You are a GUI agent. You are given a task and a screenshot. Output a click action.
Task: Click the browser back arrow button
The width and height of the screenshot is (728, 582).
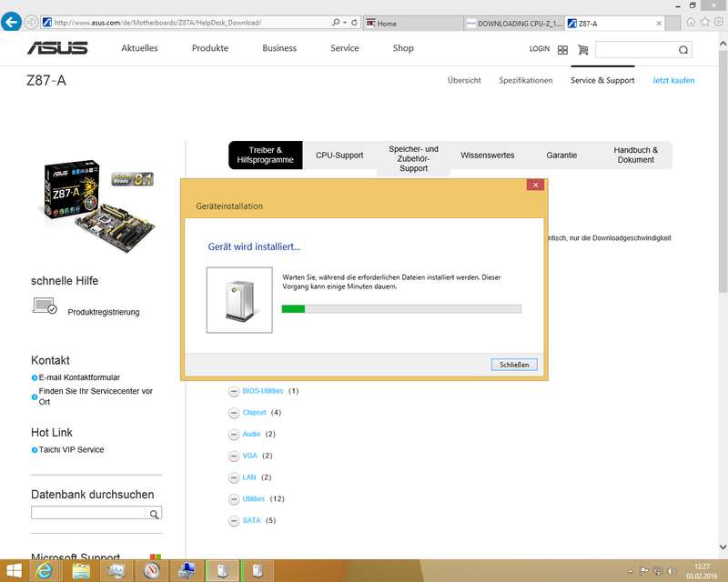pyautogui.click(x=11, y=22)
